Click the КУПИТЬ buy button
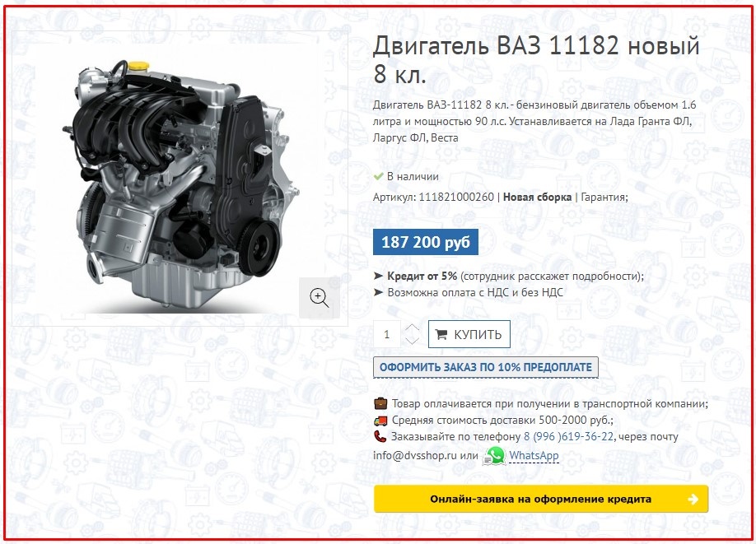 pos(469,334)
